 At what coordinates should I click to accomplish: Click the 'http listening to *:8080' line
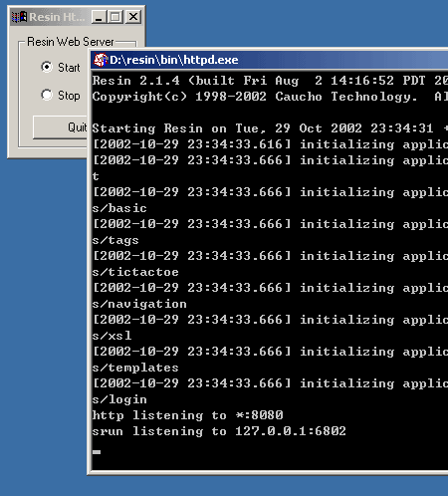point(187,415)
